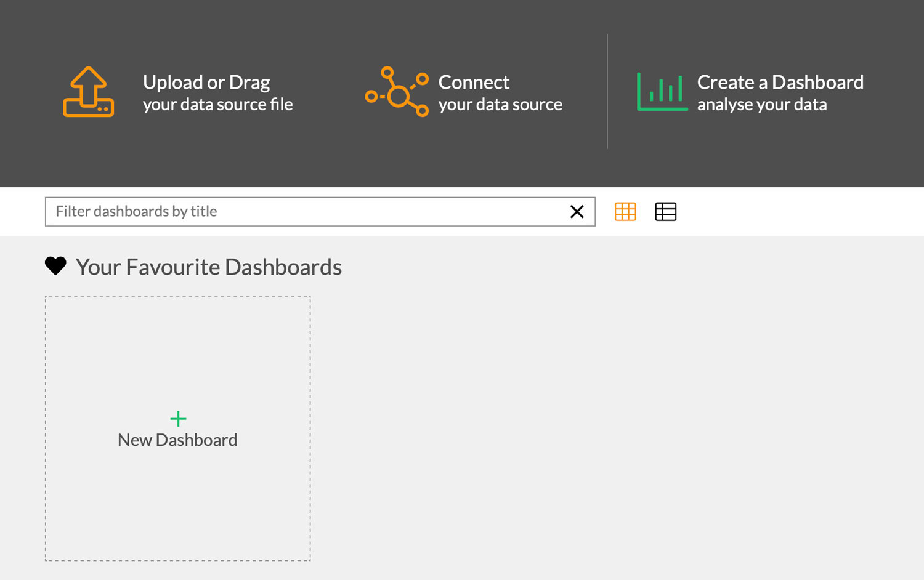This screenshot has height=580, width=924.
Task: Clear the dashboard filter with the X
Action: (577, 212)
